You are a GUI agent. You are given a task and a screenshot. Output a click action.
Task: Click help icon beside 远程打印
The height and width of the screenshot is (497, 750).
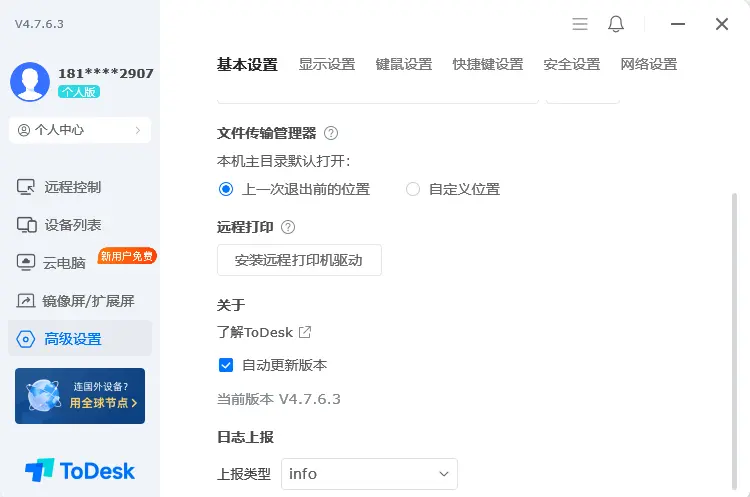(x=288, y=227)
